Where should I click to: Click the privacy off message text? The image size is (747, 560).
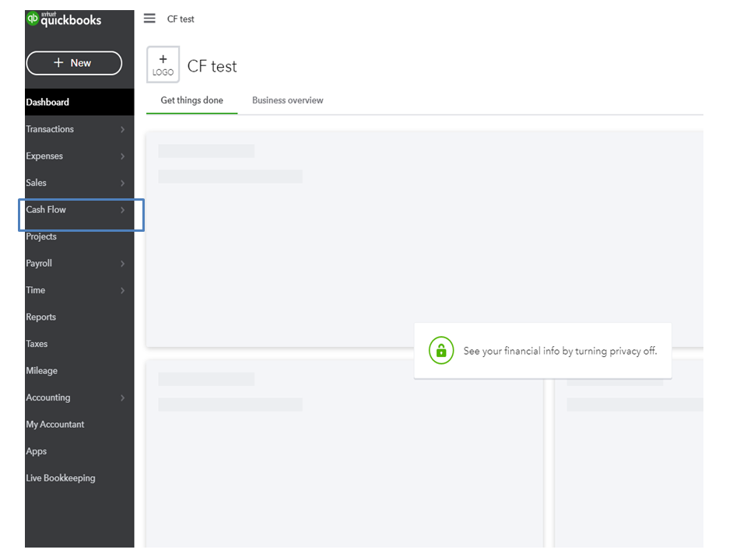click(560, 351)
